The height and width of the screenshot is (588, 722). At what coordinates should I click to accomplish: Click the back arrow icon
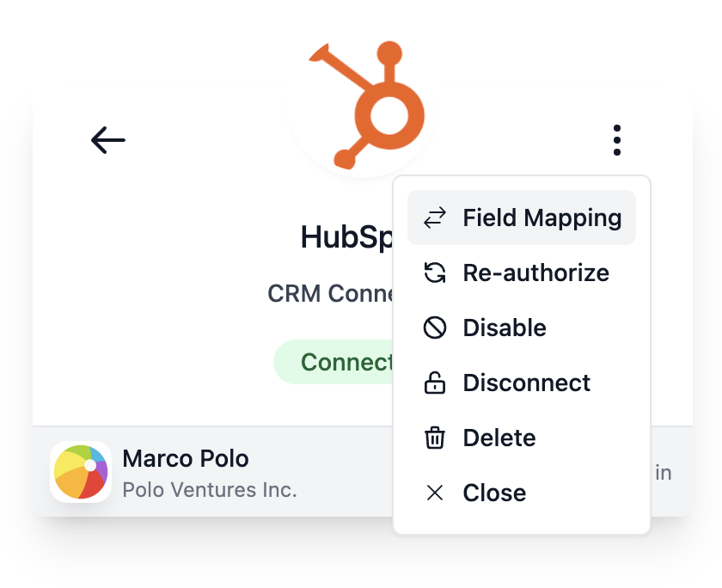pos(108,140)
